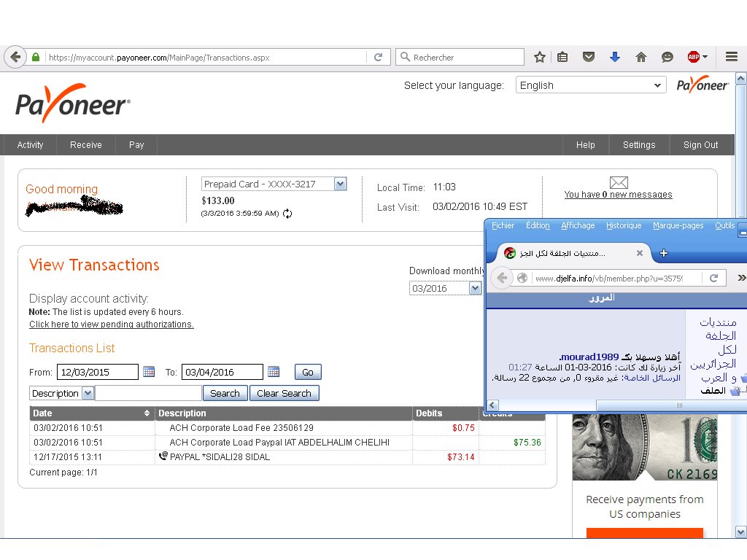Open the monthly statement 03/2016 dropdown
The height and width of the screenshot is (560, 747).
(446, 288)
